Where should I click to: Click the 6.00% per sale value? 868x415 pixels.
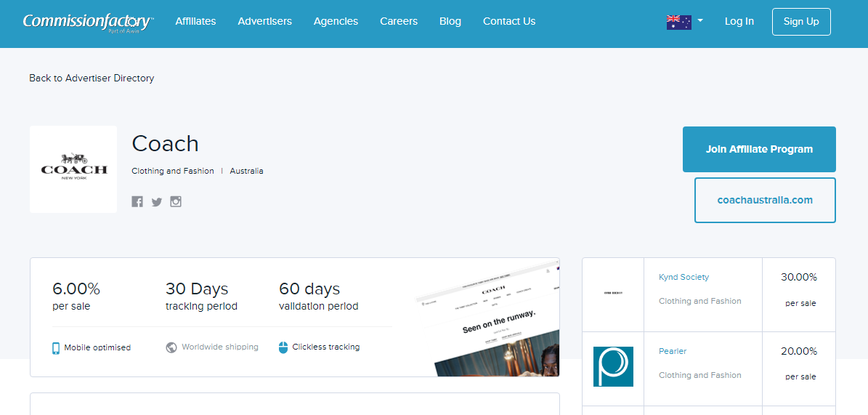pos(76,289)
